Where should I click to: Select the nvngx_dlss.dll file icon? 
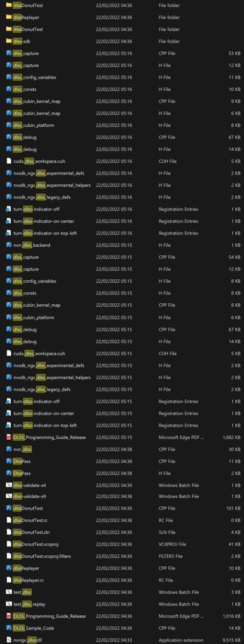point(9,640)
